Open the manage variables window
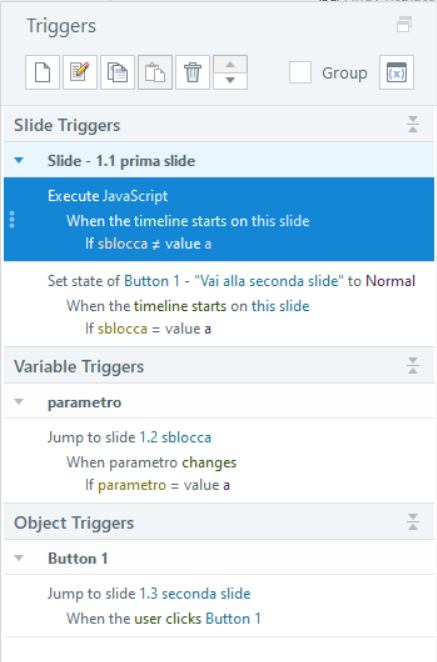Screen dimensions: 437x662 coord(396,72)
